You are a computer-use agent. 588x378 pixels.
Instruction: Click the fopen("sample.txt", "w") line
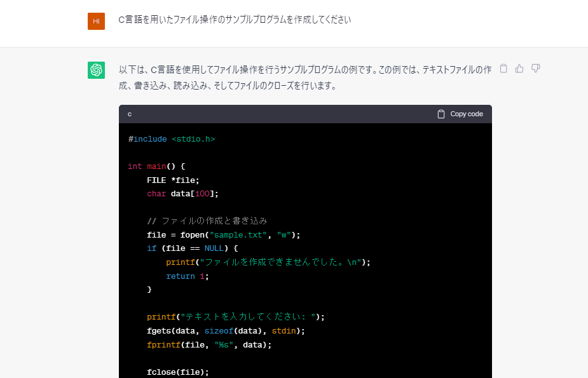click(223, 235)
